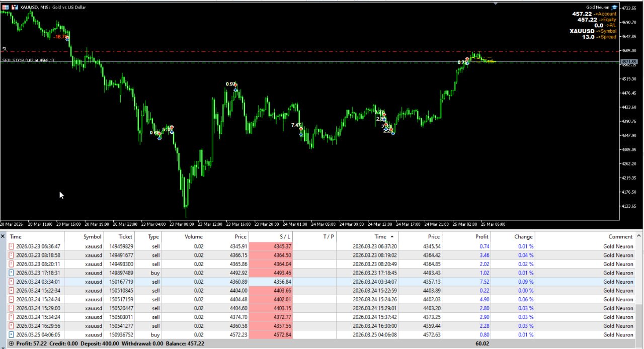
Task: Select the SELL STOP 0.02 pending order line
Action: pos(28,60)
